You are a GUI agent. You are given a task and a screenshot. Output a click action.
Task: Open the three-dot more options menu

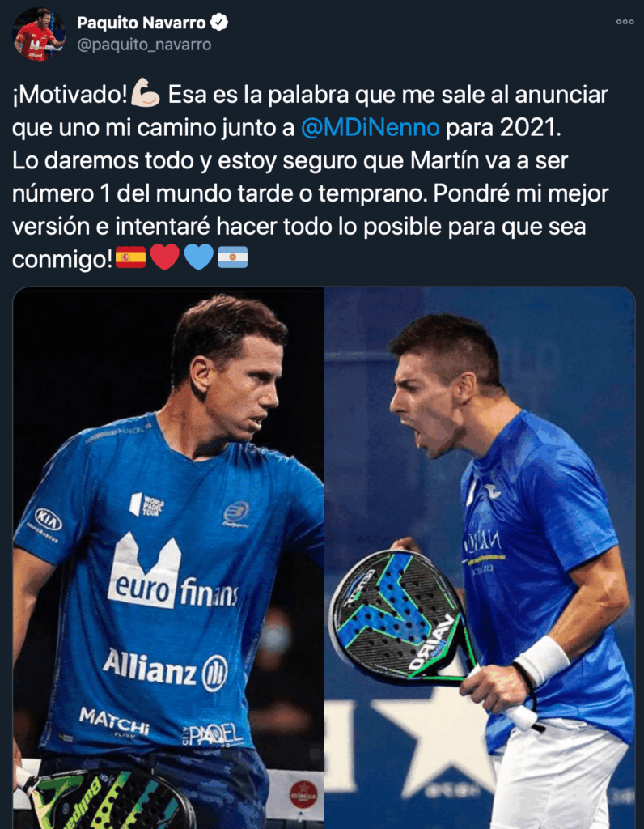tap(625, 22)
